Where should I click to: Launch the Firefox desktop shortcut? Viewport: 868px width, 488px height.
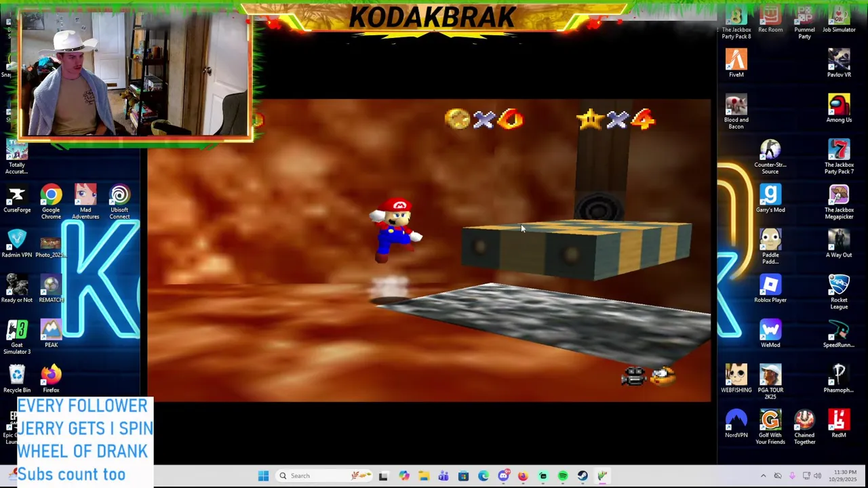(51, 379)
